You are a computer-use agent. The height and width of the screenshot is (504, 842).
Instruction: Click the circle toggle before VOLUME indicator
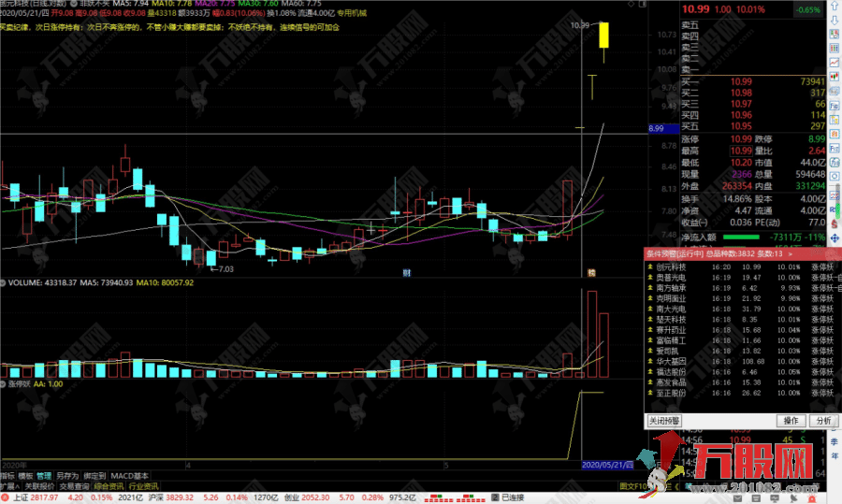coord(3,282)
